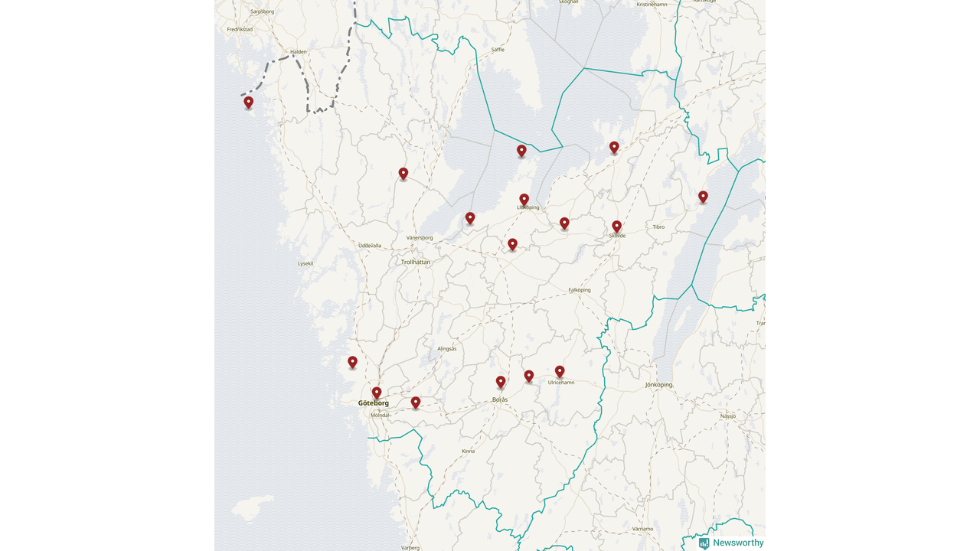Click the Jönköping city label
This screenshot has width=980, height=551.
[x=658, y=385]
